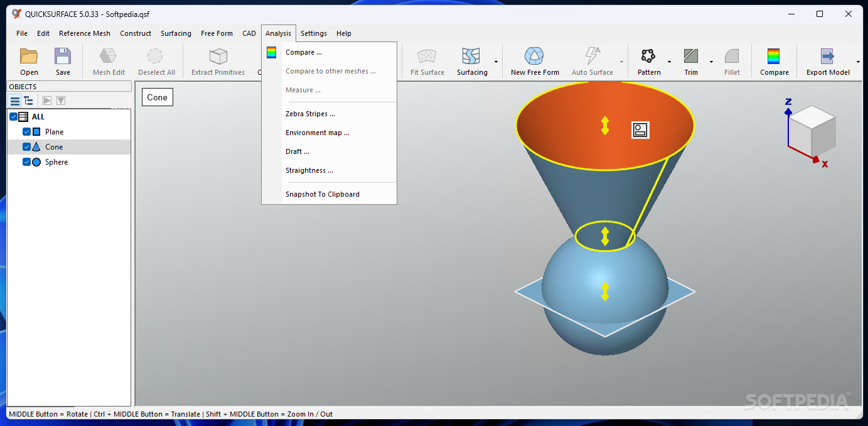Click the Cone label box in viewport
The width and height of the screenshot is (868, 426).
pos(158,97)
